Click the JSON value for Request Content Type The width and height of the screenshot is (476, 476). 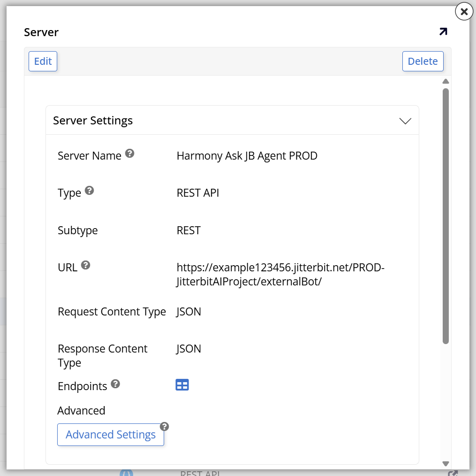[189, 312]
